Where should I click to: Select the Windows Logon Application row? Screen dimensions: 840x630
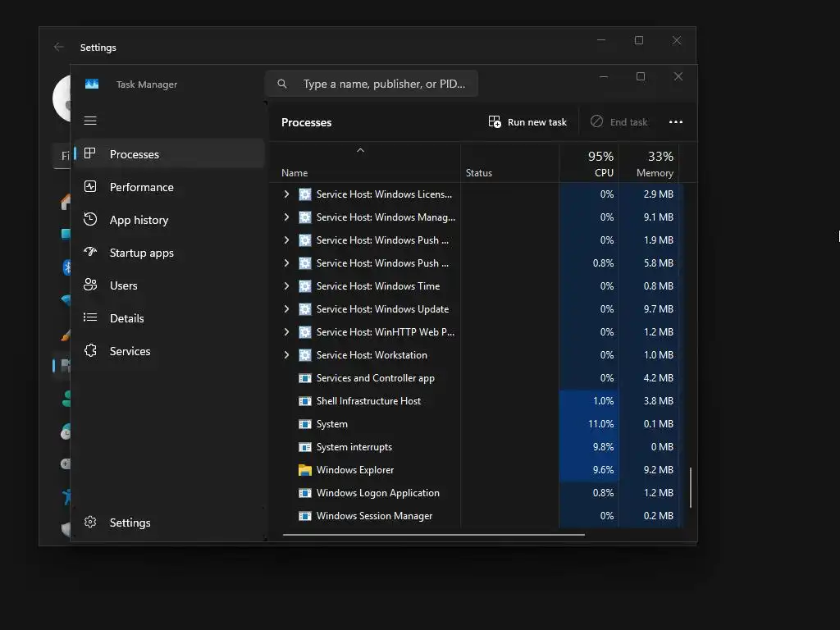pyautogui.click(x=475, y=493)
